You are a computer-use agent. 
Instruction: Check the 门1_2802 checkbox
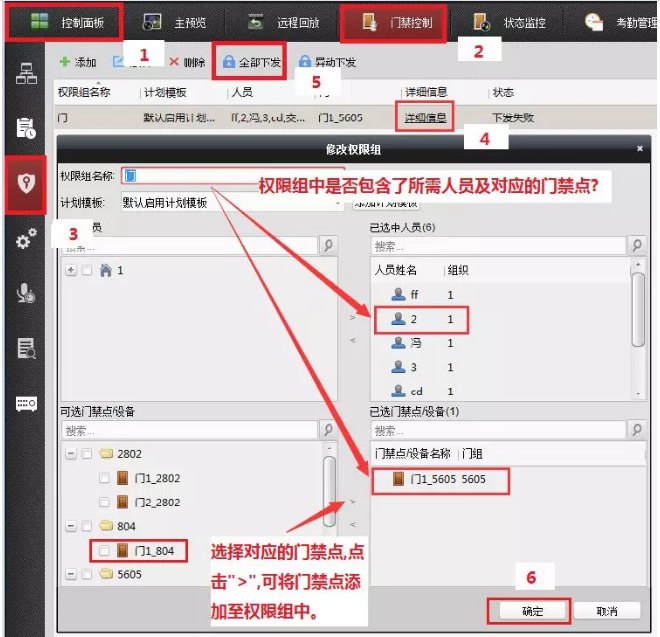(x=104, y=478)
